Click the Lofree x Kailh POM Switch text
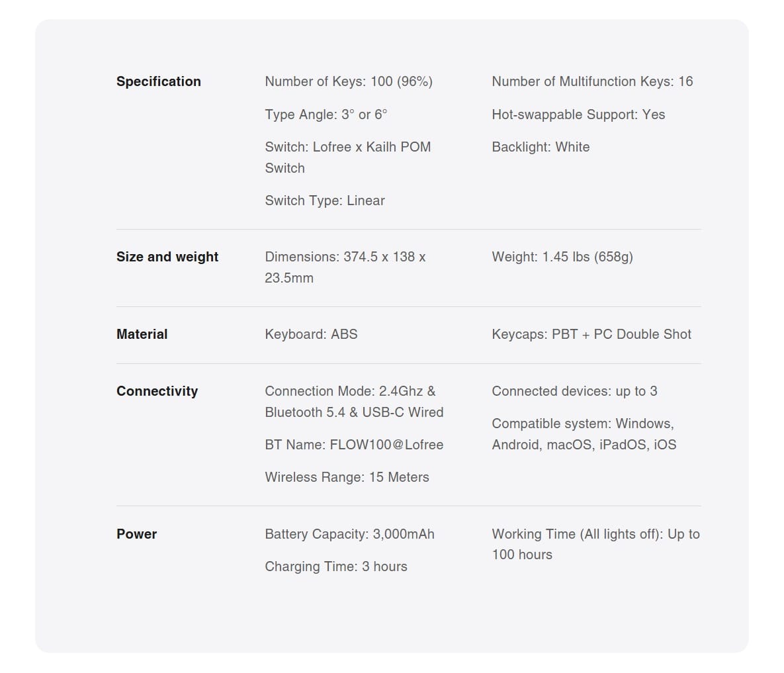 348,157
